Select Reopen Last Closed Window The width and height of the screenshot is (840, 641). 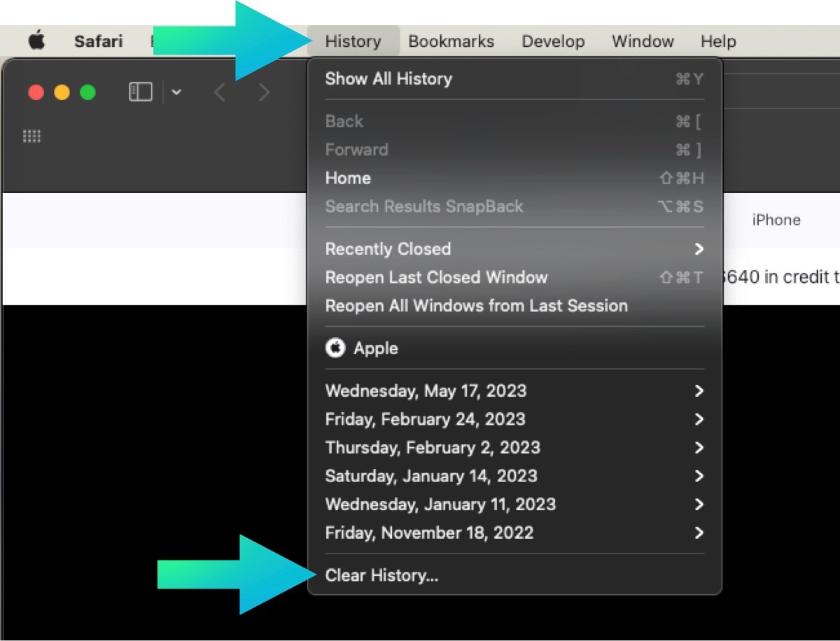tap(436, 278)
